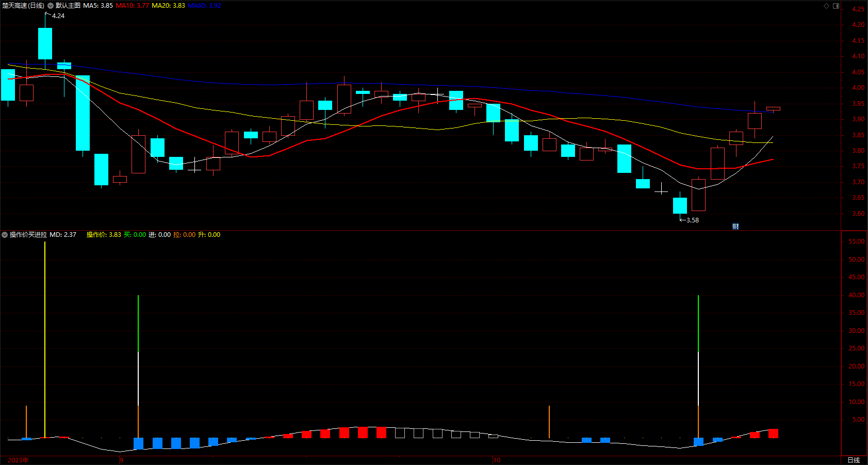868x465 pixels.
Task: Click the month 10 marker on the time axis
Action: coord(497,460)
